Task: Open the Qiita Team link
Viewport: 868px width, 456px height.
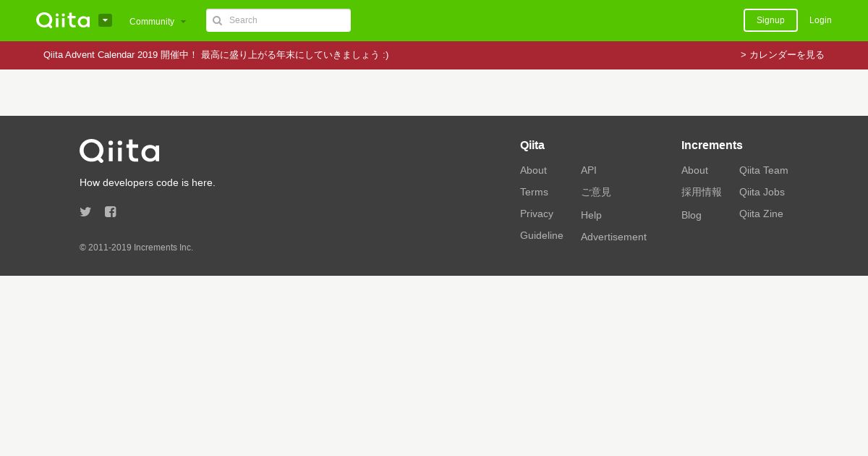Action: [x=764, y=170]
